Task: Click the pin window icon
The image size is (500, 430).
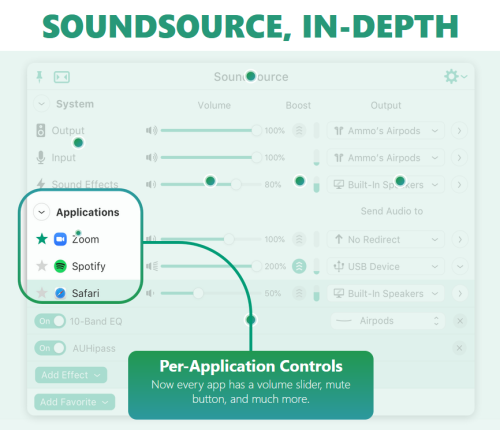Action: click(x=39, y=77)
